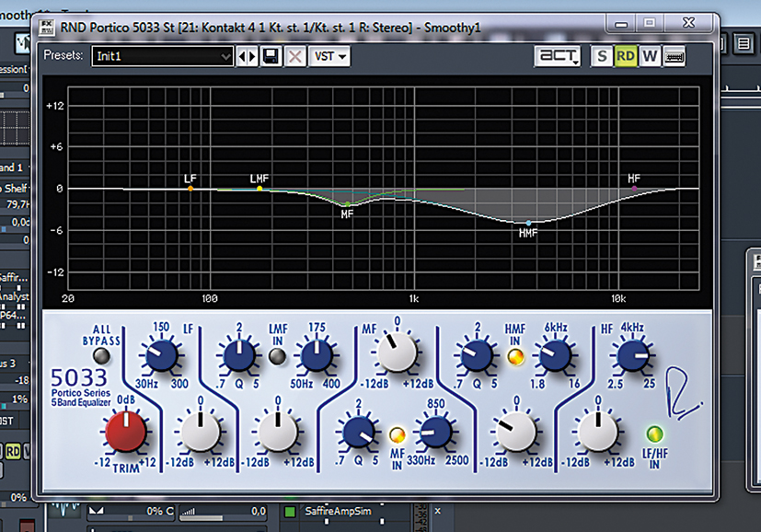Click the HMF frequency knob (1.8-16)
761x532 pixels.
(555, 355)
